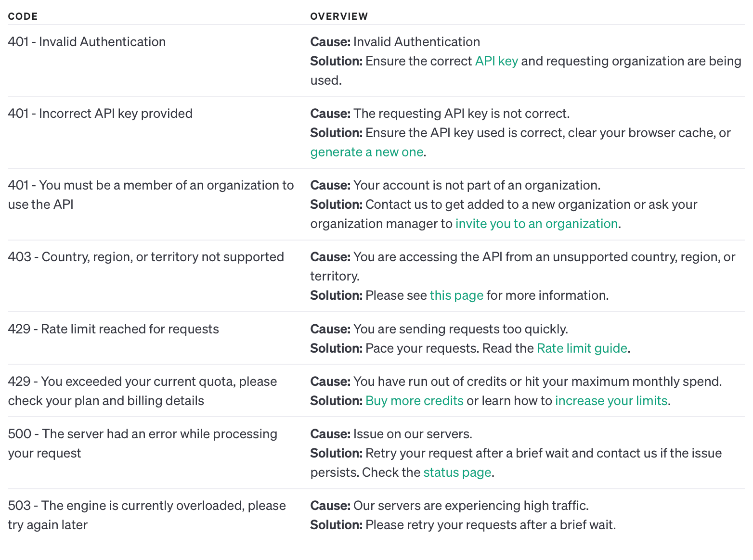753x560 pixels.
Task: Open 'this page' link for unsupported regions
Action: coord(456,295)
